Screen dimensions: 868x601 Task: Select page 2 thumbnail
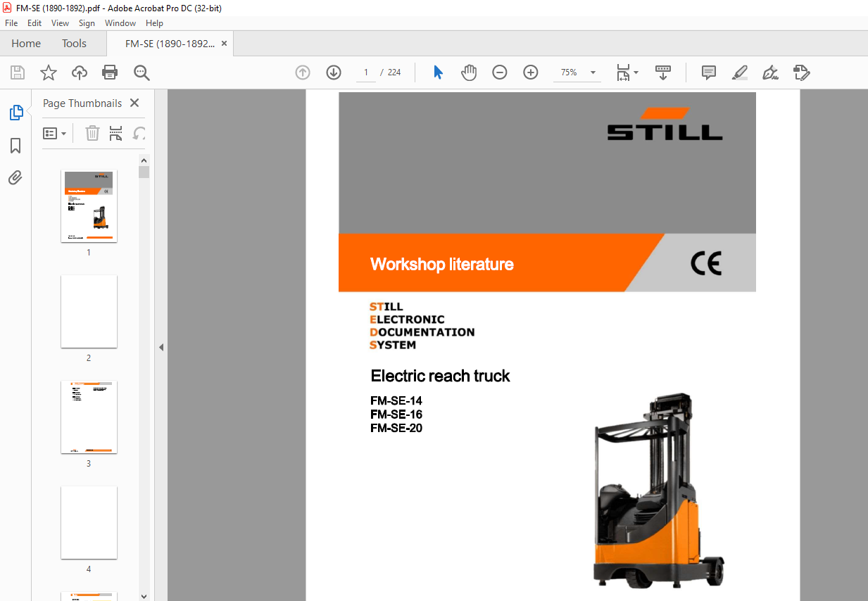(x=89, y=312)
